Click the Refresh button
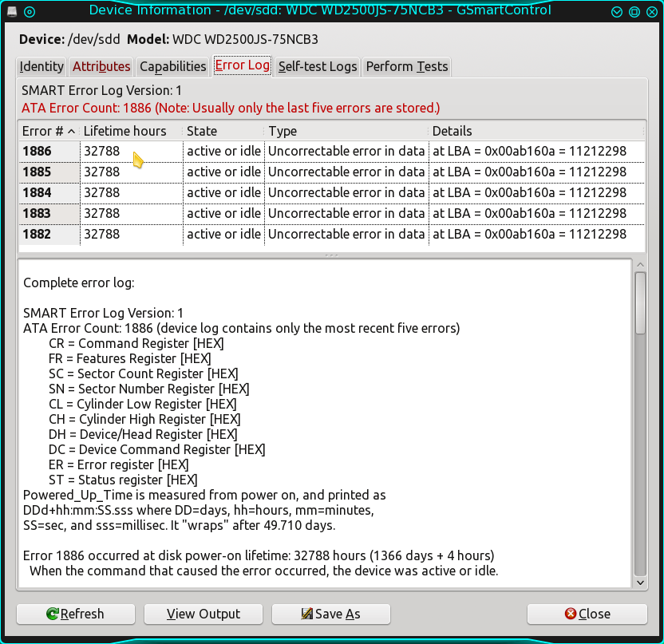664x644 pixels. pos(76,614)
